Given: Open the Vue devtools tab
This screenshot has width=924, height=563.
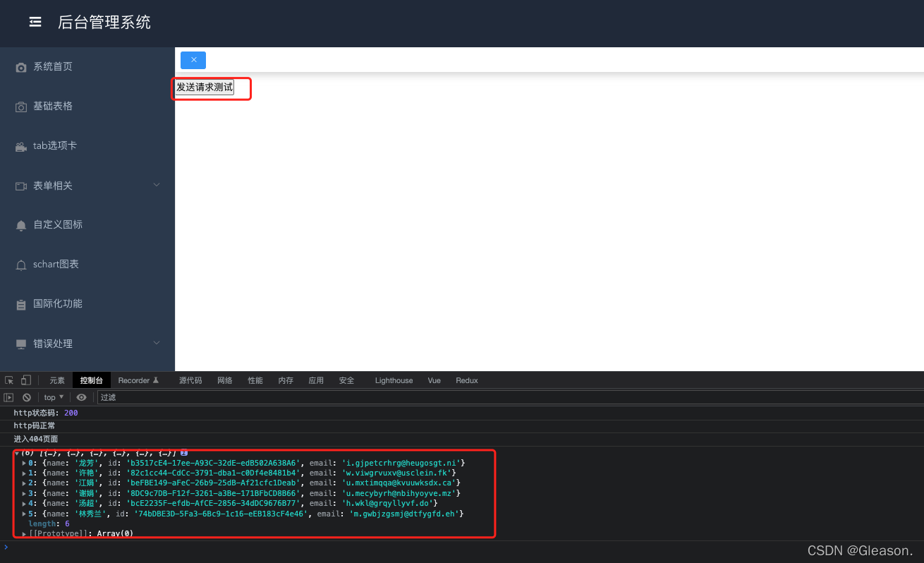Looking at the screenshot, I should (434, 380).
